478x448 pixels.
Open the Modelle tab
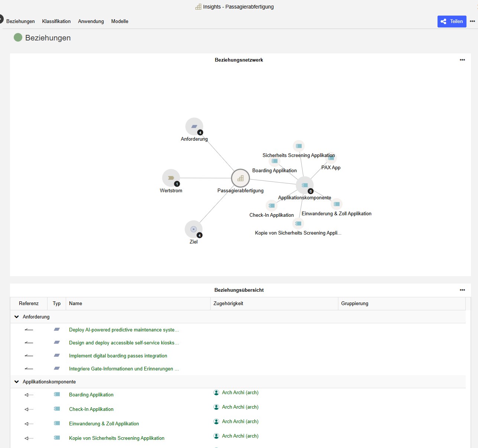pyautogui.click(x=120, y=22)
